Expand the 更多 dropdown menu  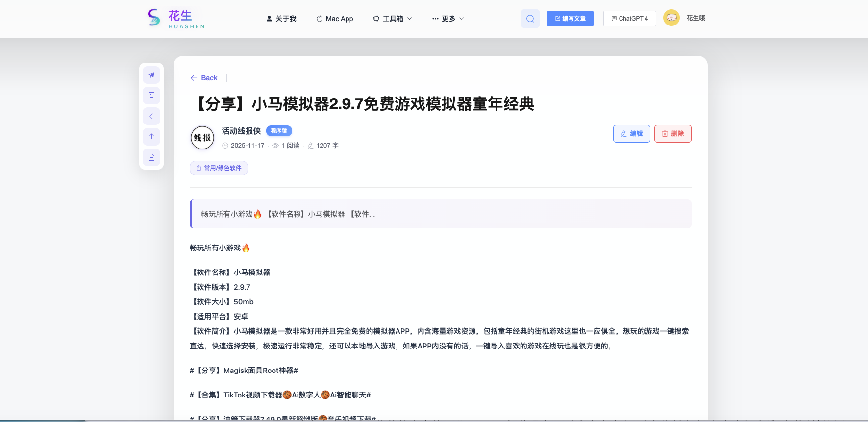click(x=448, y=19)
